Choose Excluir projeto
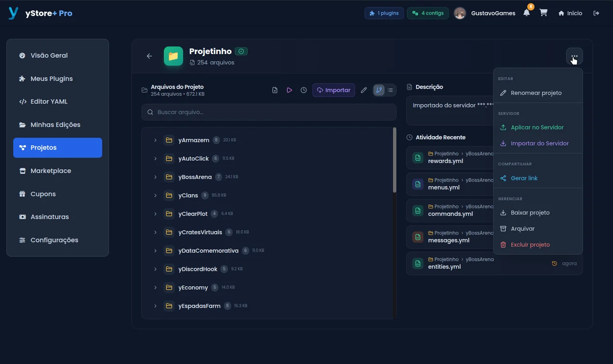The width and height of the screenshot is (613, 364). 538,245
